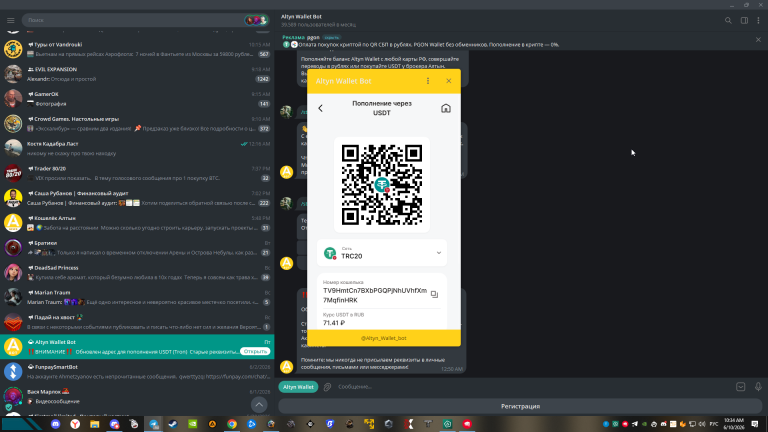Click the Регистрация button

coord(520,406)
